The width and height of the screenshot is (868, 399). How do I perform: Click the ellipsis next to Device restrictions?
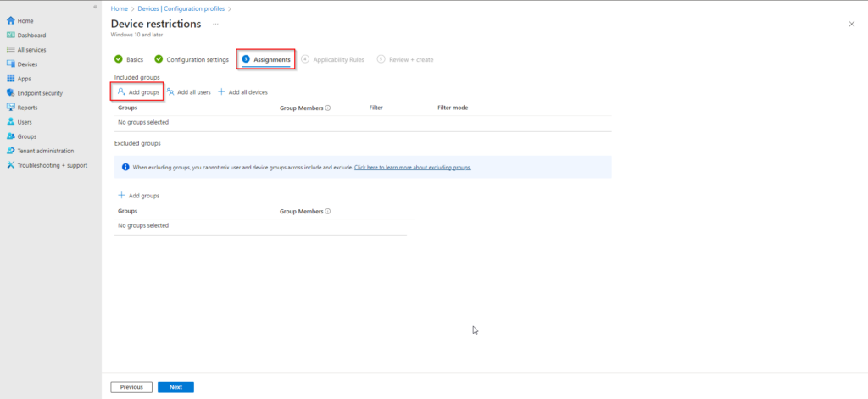pos(215,24)
